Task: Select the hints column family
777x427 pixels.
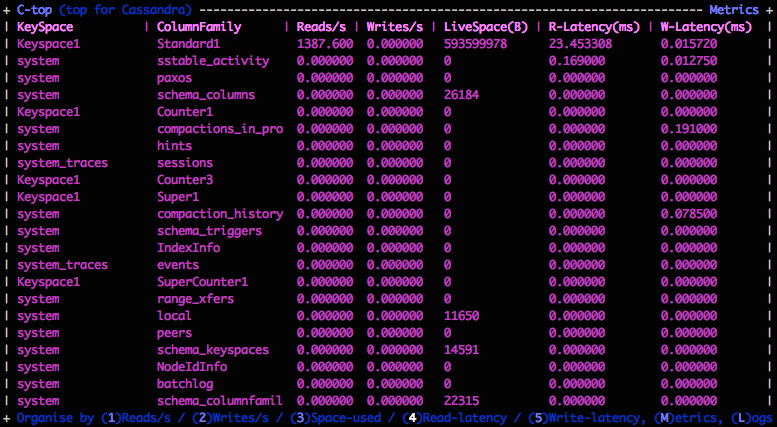Action: (x=174, y=146)
